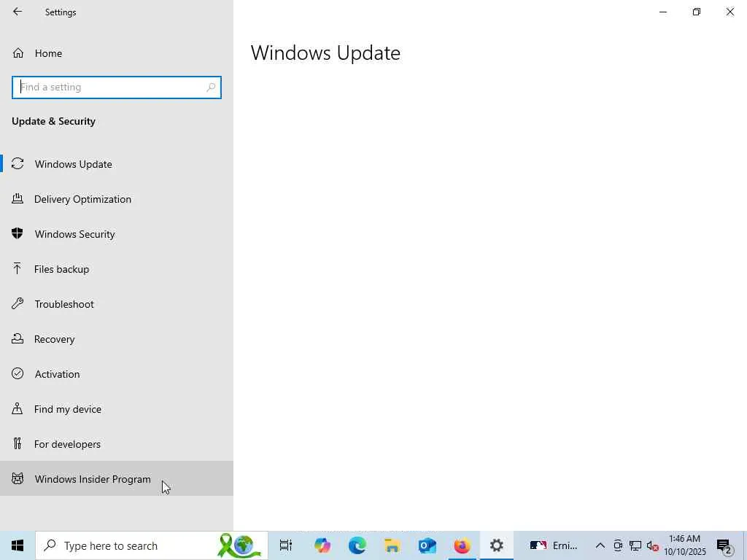Open Microsoft Edge from the taskbar
This screenshot has height=560, width=747.
click(x=357, y=545)
